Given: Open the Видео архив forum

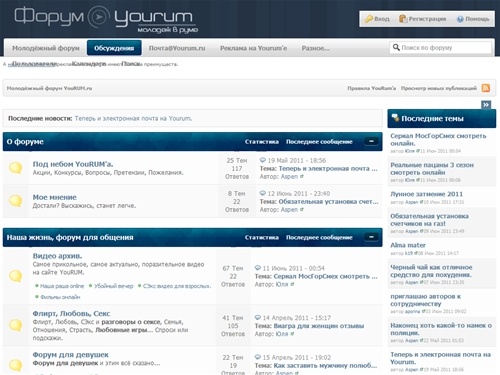Looking at the screenshot, I should tap(57, 256).
